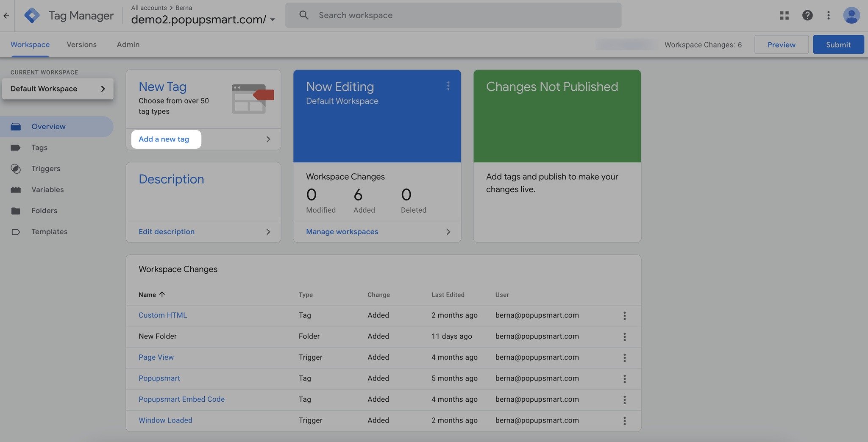Open the demo2.popupsmart.com container dropdown
868x442 pixels.
click(273, 19)
